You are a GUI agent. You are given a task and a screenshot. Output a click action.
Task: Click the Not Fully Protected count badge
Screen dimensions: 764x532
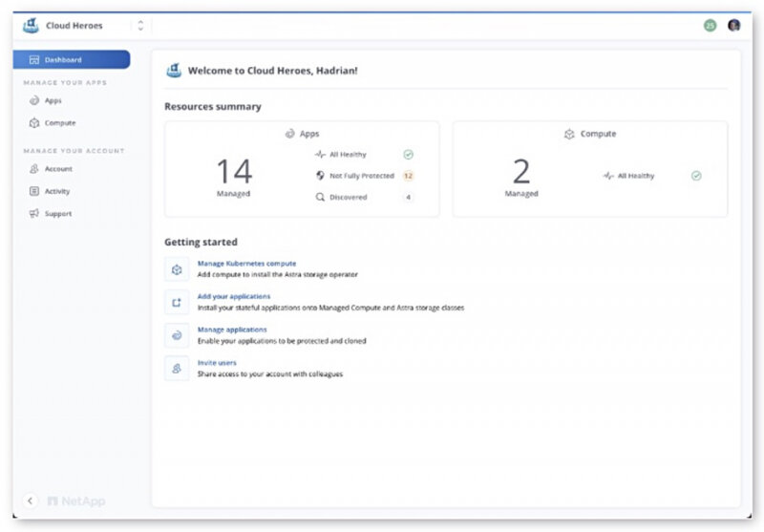409,176
